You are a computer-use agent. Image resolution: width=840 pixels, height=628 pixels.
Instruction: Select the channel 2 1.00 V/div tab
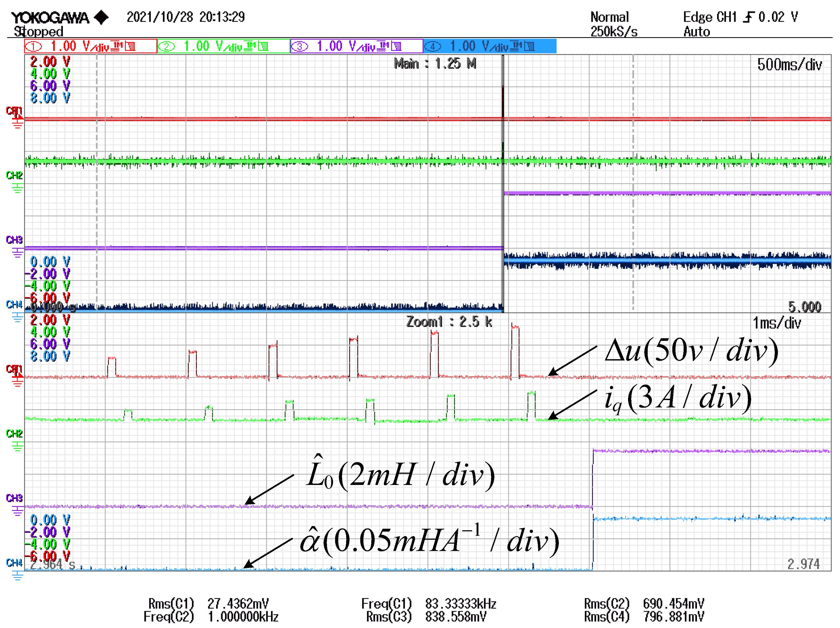[x=224, y=46]
